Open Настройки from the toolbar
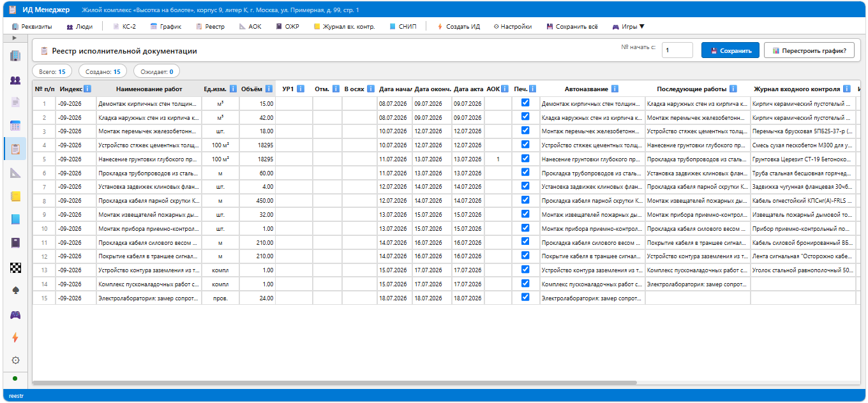868x403 pixels. click(x=513, y=27)
